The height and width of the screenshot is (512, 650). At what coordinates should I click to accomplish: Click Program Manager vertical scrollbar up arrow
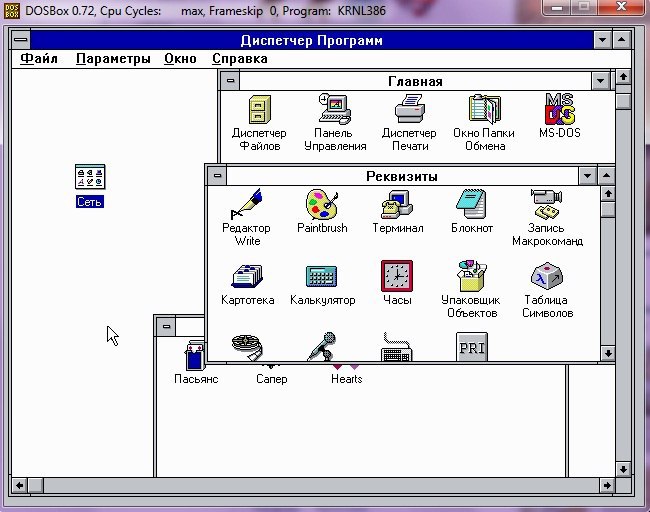click(x=623, y=77)
